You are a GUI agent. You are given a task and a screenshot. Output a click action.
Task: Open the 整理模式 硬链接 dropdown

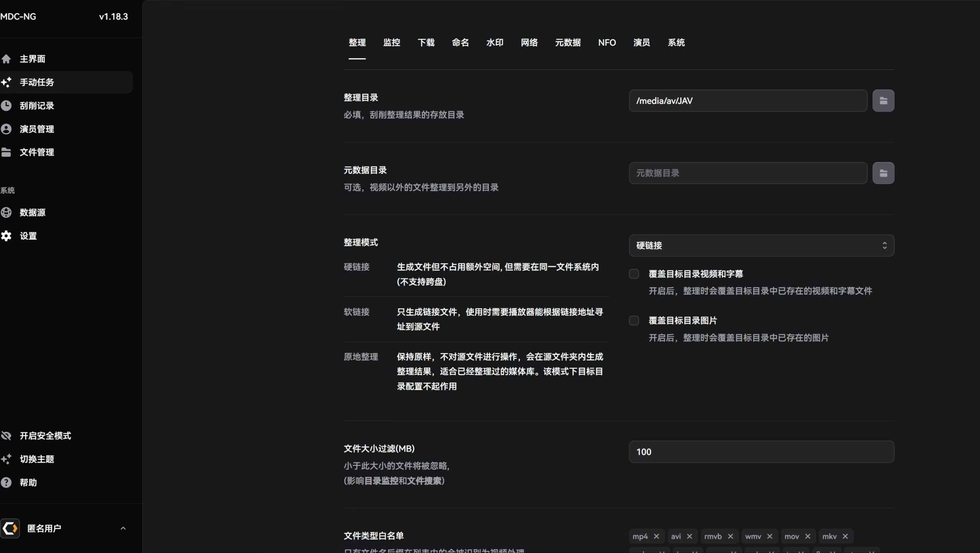tap(761, 245)
